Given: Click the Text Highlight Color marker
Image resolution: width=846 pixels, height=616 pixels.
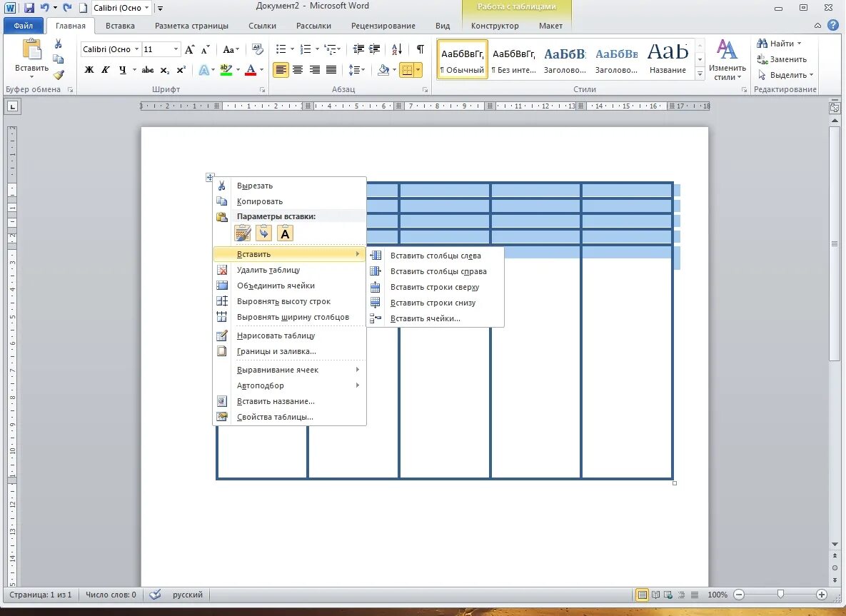Looking at the screenshot, I should click(226, 70).
